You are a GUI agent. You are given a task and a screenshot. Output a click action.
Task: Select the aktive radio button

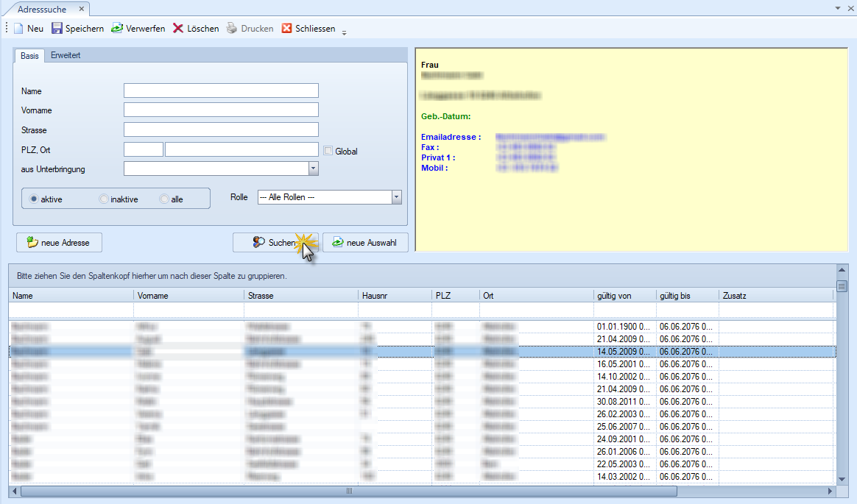[34, 199]
